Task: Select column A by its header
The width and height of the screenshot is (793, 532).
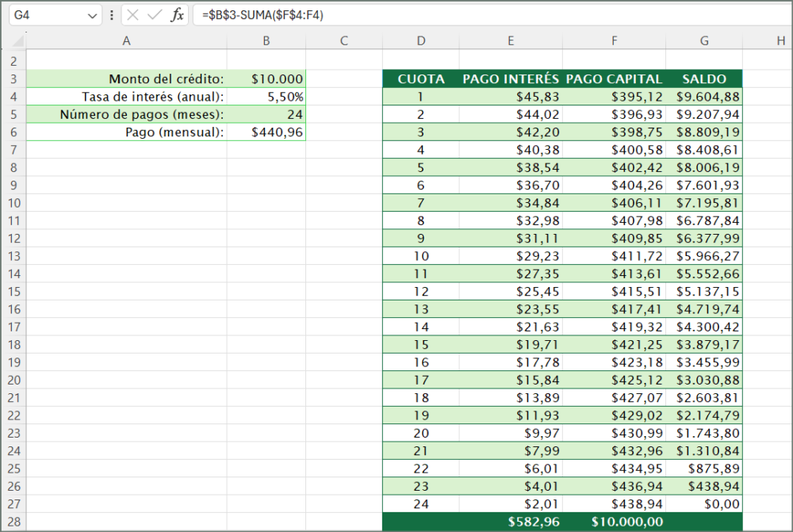Action: tap(126, 40)
